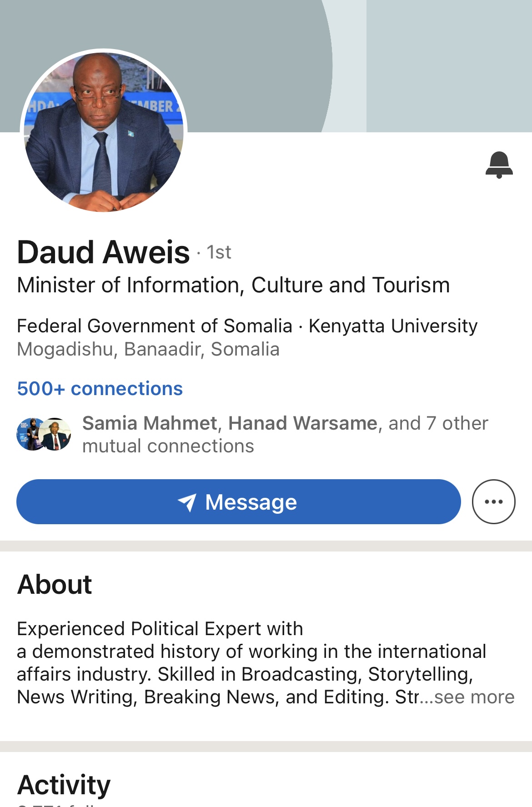Expand About text with see more
Image resolution: width=532 pixels, height=807 pixels.
474,697
